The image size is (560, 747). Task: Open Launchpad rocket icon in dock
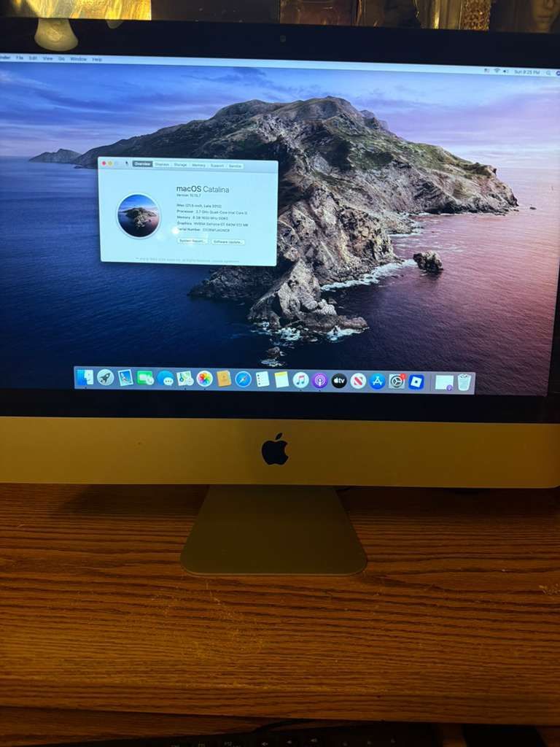pos(105,378)
